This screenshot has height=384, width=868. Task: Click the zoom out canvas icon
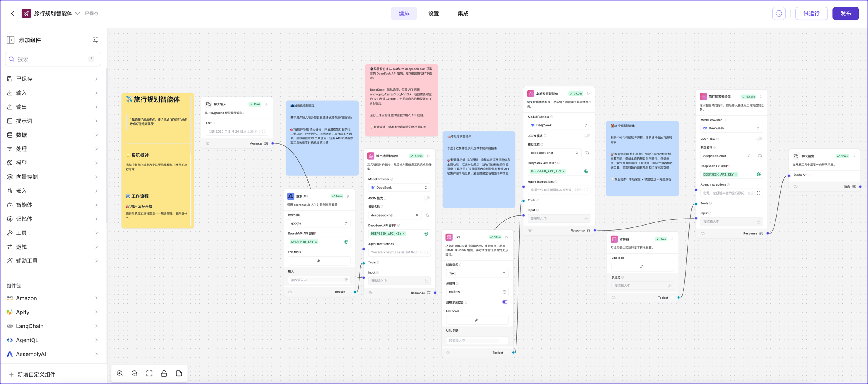(x=135, y=374)
